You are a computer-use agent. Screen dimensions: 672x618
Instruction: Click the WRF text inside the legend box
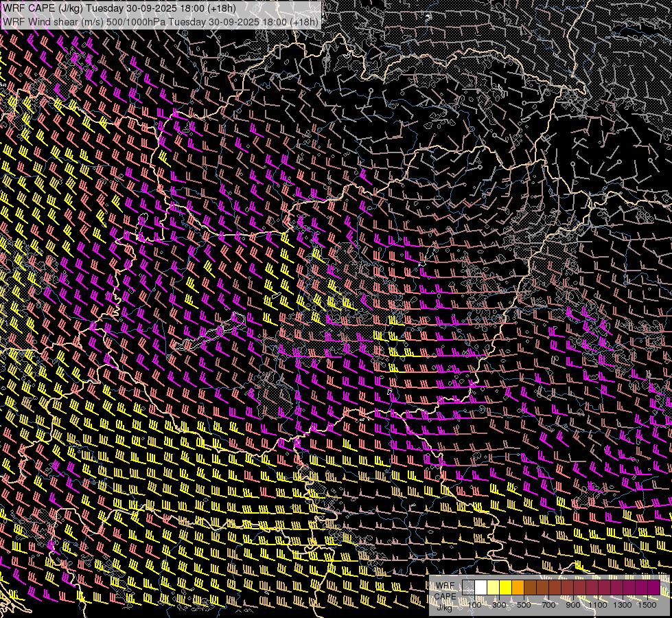[445, 586]
